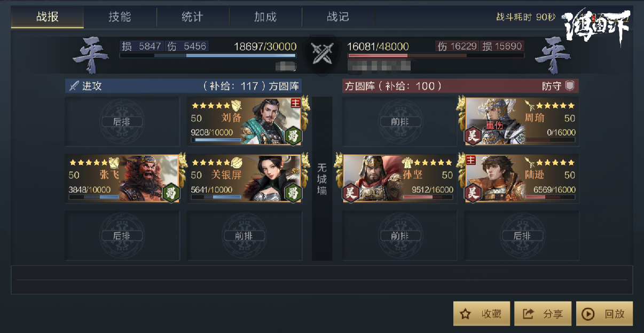Click the crossed swords center emblem
This screenshot has height=333, width=644.
322,53
